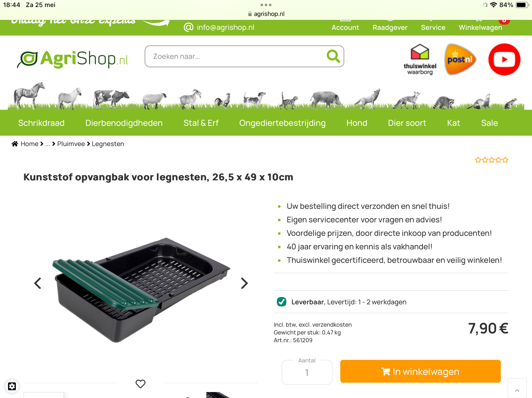
Task: Add item with In winkelwagen button
Action: pyautogui.click(x=420, y=371)
